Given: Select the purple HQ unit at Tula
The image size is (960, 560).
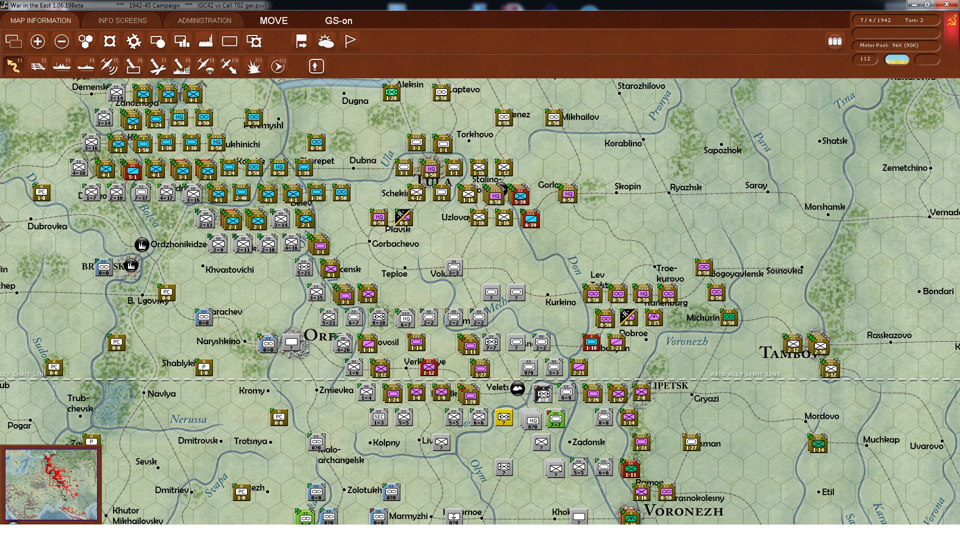Looking at the screenshot, I should coord(430,169).
